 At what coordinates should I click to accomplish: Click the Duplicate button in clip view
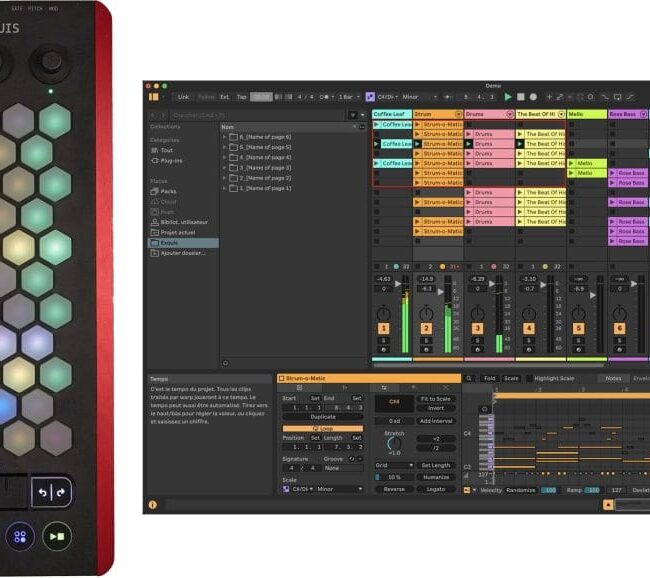pyautogui.click(x=323, y=417)
